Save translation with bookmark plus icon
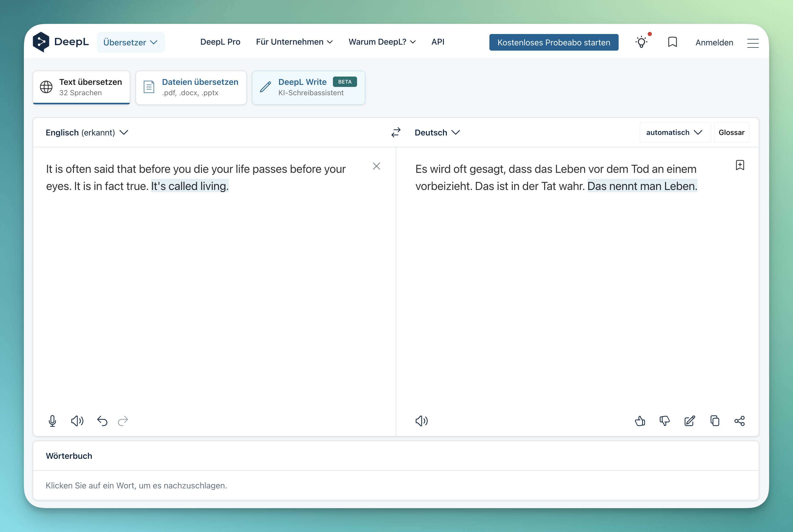793x532 pixels. pos(740,165)
